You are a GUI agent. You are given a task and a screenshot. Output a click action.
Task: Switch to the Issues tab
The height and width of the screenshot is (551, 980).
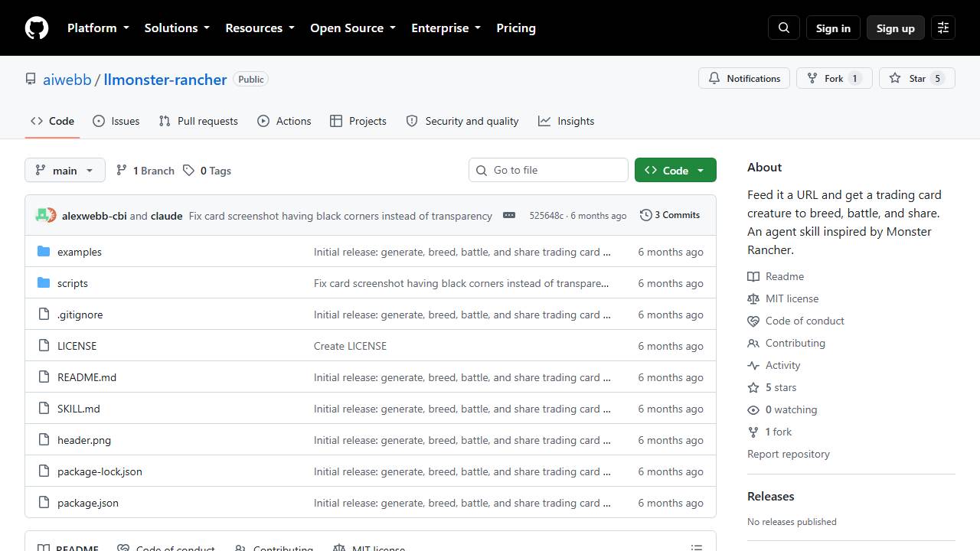point(116,121)
